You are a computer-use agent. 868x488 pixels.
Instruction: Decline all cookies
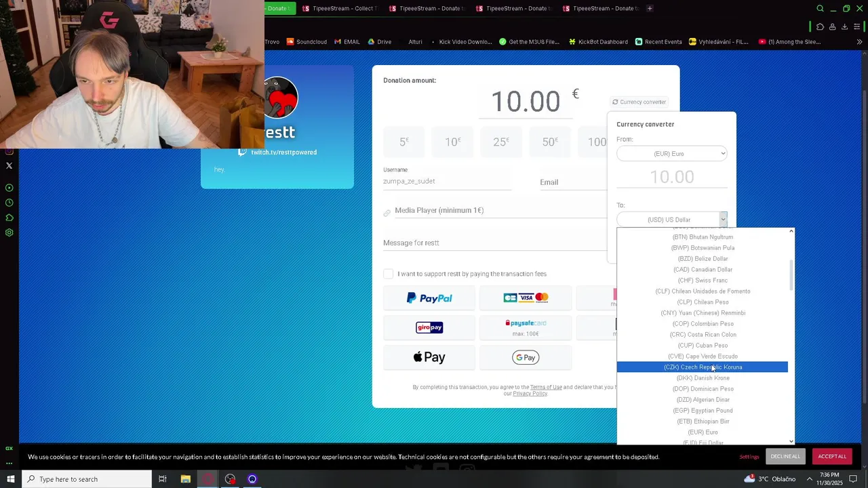click(785, 456)
